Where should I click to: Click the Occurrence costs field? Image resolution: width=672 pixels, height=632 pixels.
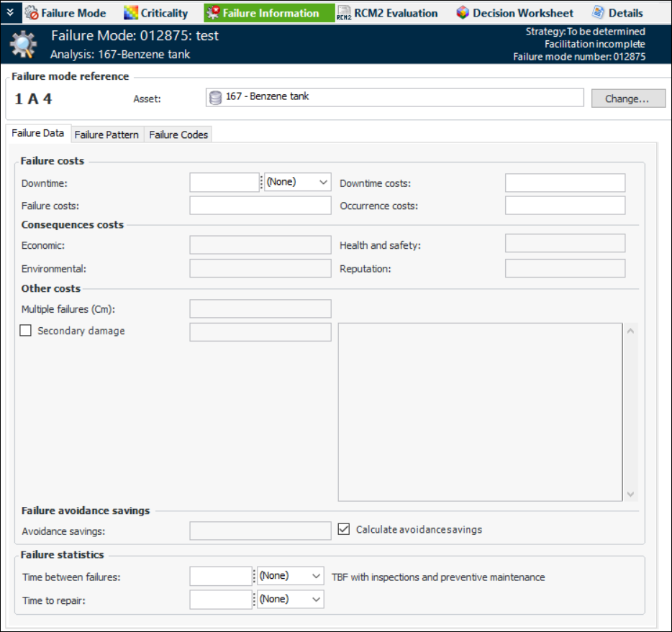coord(565,206)
